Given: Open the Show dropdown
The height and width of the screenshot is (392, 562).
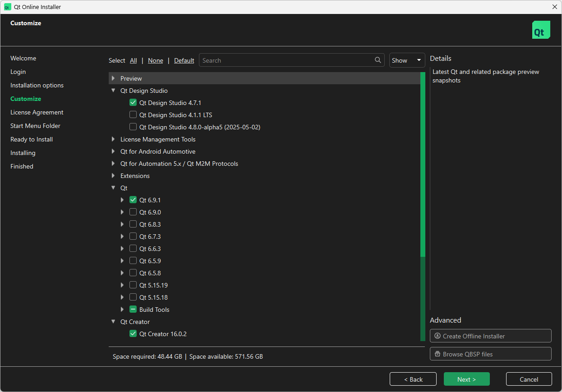Looking at the screenshot, I should tap(407, 60).
